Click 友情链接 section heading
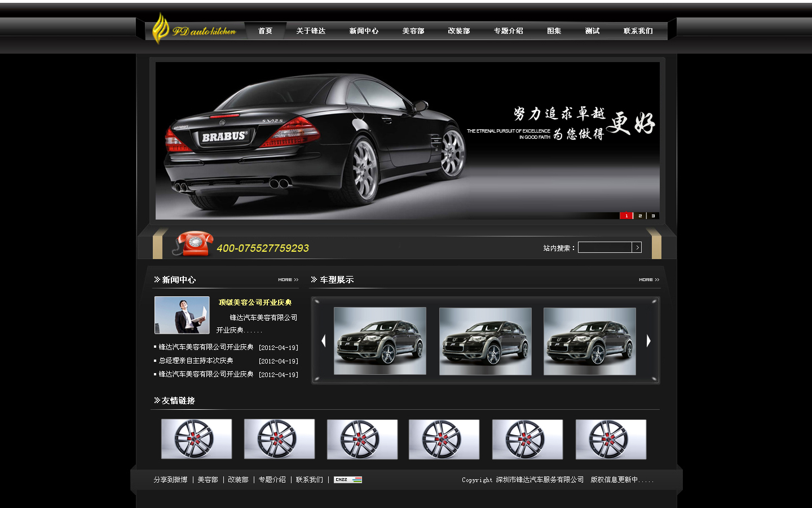Viewport: 812px width, 508px height. click(x=178, y=401)
